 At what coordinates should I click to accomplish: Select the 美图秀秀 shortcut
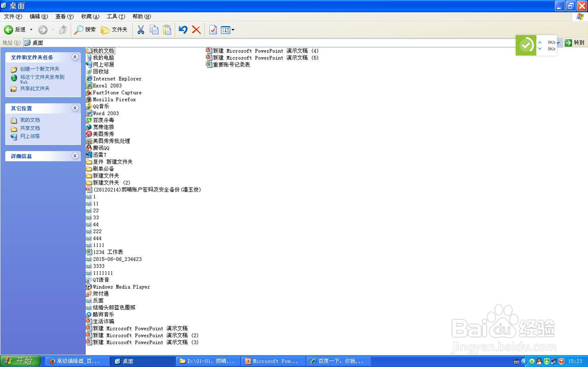[100, 134]
